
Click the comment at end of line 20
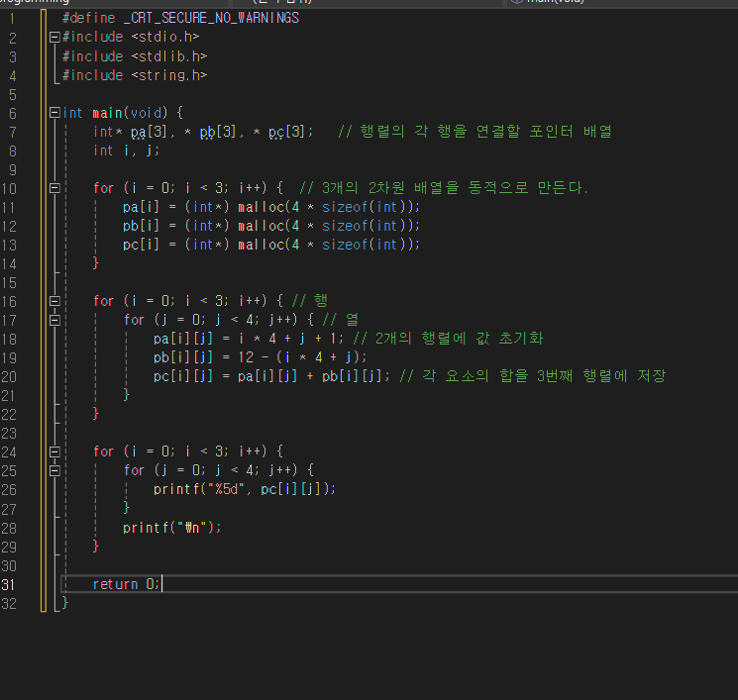[x=533, y=376]
